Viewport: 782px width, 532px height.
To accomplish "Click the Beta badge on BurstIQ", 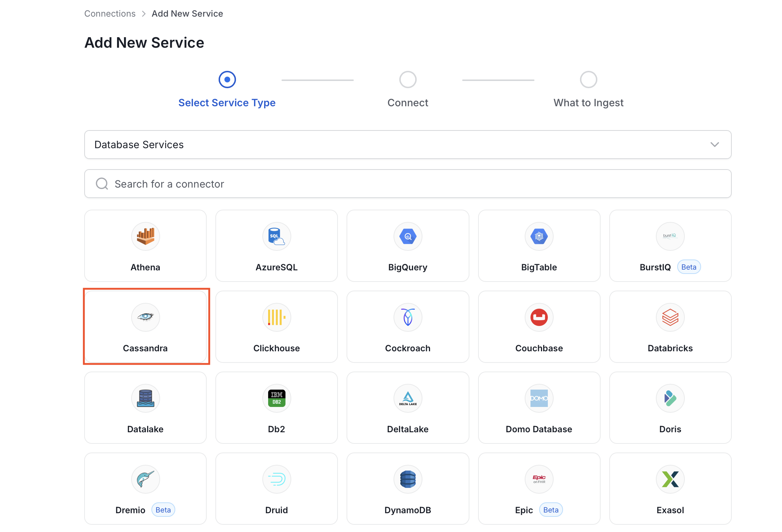I will (x=689, y=267).
